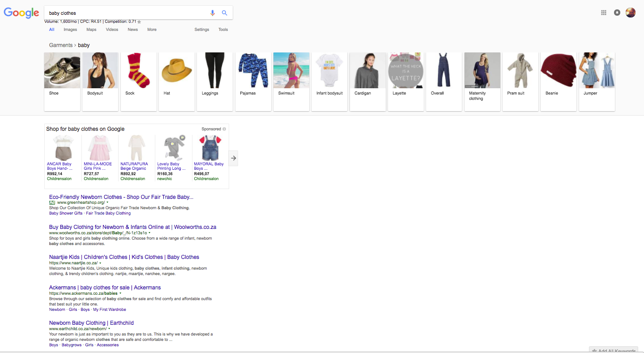Select the Sock garment card
644x353 pixels.
click(139, 82)
